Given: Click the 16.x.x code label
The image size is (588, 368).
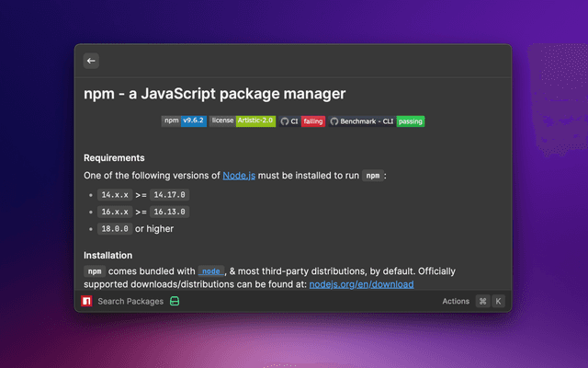Looking at the screenshot, I should click(x=115, y=212).
